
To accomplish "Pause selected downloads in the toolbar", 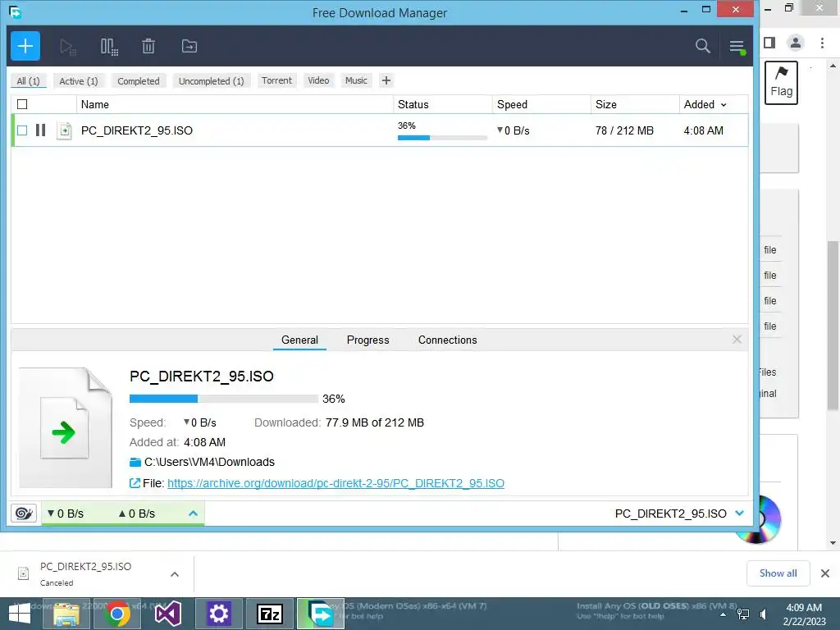I will [x=109, y=47].
